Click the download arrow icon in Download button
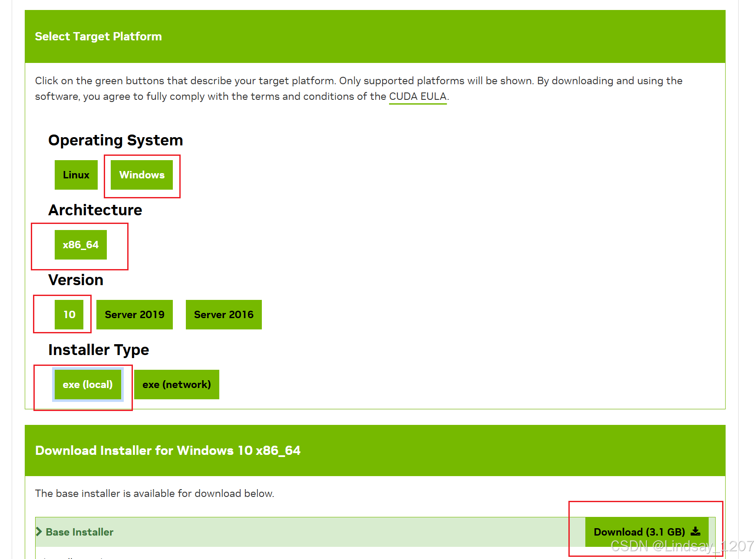This screenshot has width=756, height=559. [696, 532]
